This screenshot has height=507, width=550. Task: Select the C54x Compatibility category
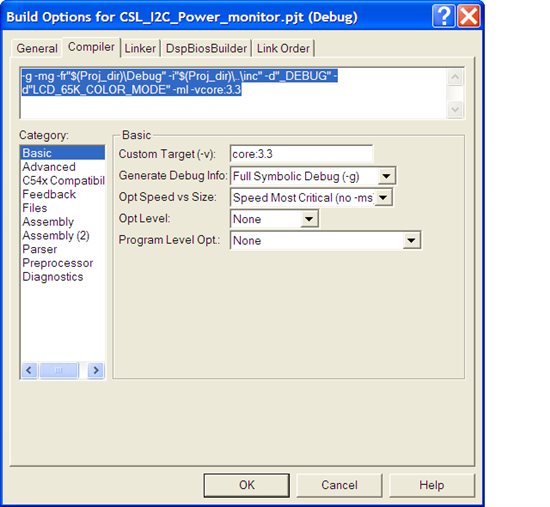(x=63, y=180)
